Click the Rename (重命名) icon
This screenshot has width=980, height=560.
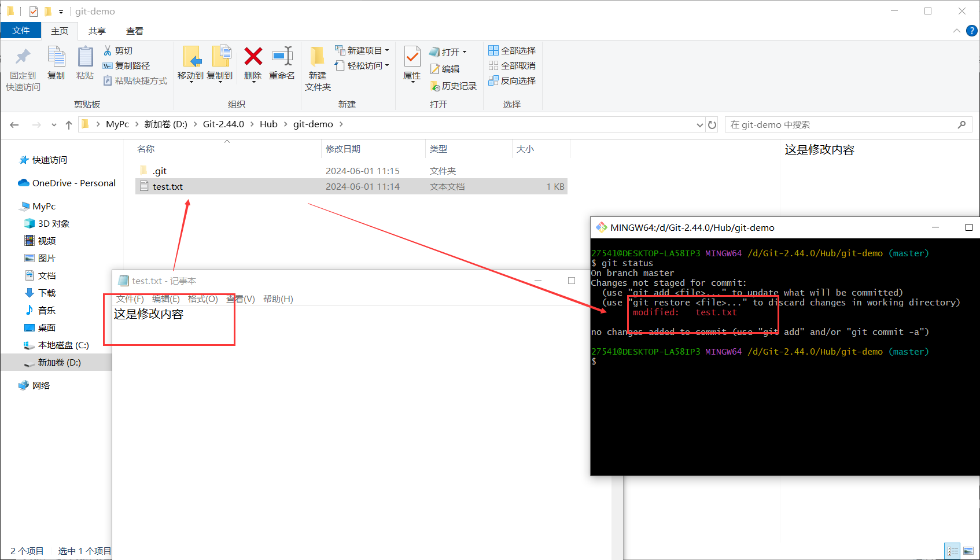(x=282, y=56)
